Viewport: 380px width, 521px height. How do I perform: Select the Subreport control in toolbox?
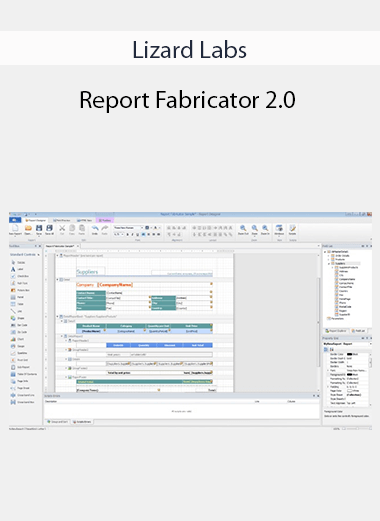pyautogui.click(x=20, y=367)
